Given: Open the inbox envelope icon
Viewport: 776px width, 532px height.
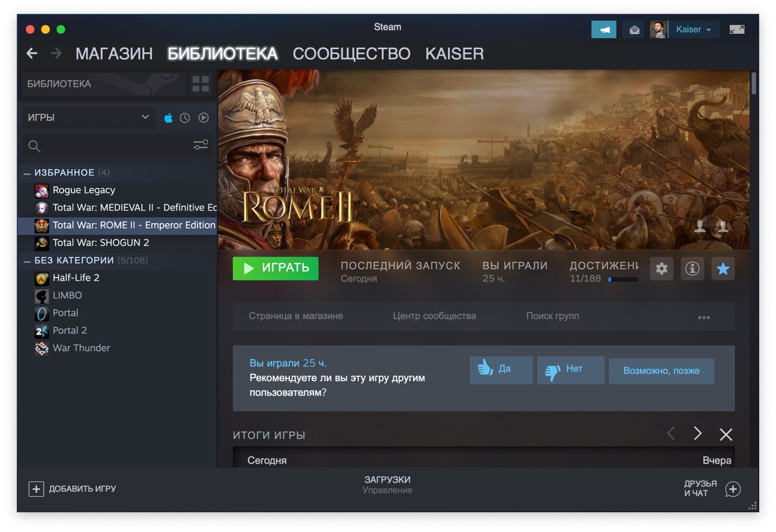Looking at the screenshot, I should pyautogui.click(x=634, y=30).
